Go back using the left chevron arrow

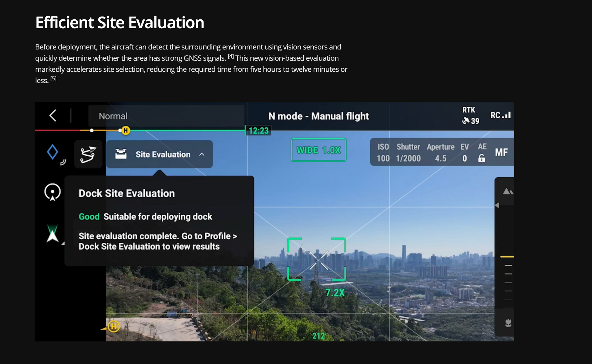pyautogui.click(x=53, y=116)
